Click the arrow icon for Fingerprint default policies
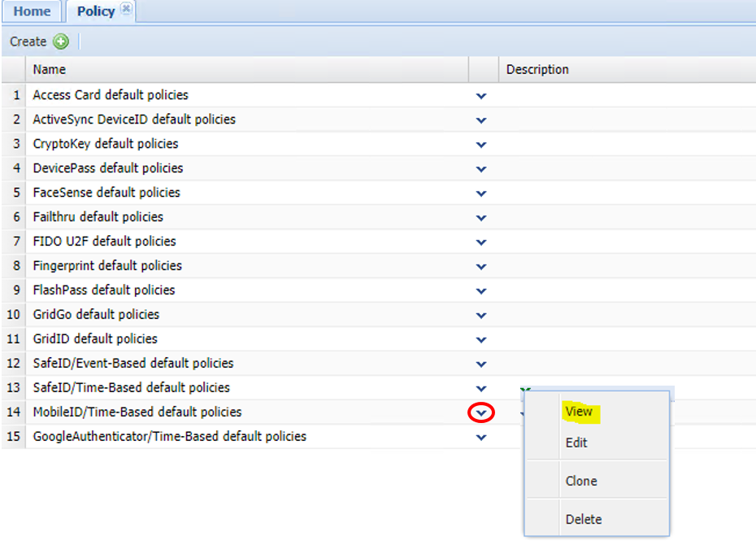Viewport: 756px width, 554px height. [481, 267]
